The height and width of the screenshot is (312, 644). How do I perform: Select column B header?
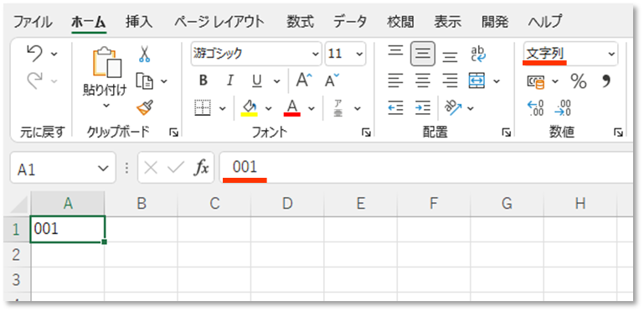click(142, 204)
